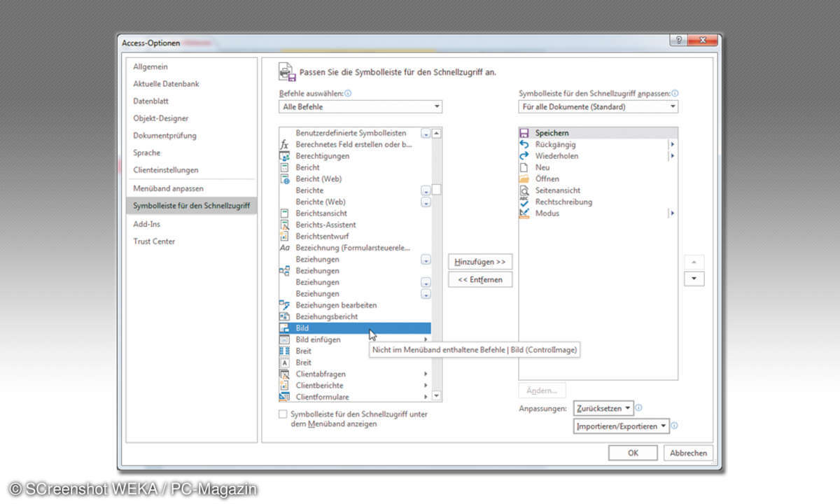
Task: Open the Sprache category
Action: tap(147, 153)
